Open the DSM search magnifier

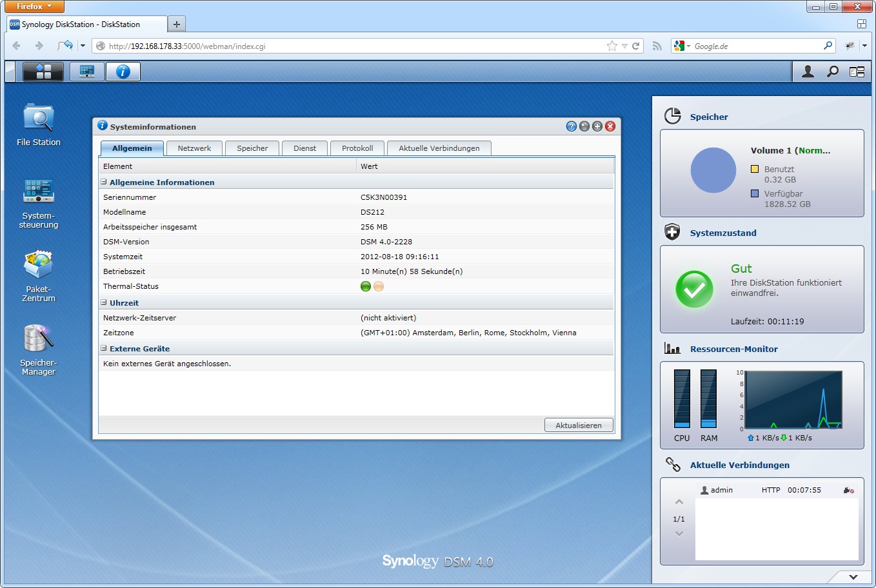[x=833, y=72]
